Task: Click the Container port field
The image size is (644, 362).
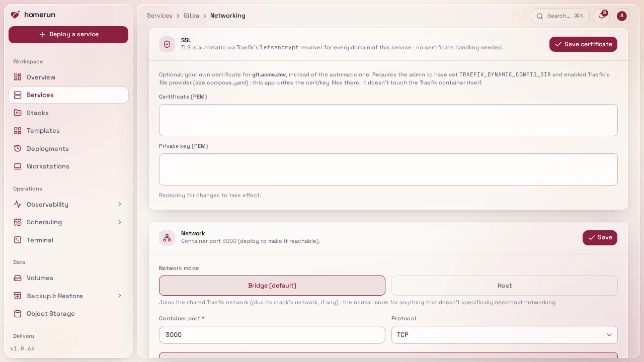Action: tap(272, 335)
